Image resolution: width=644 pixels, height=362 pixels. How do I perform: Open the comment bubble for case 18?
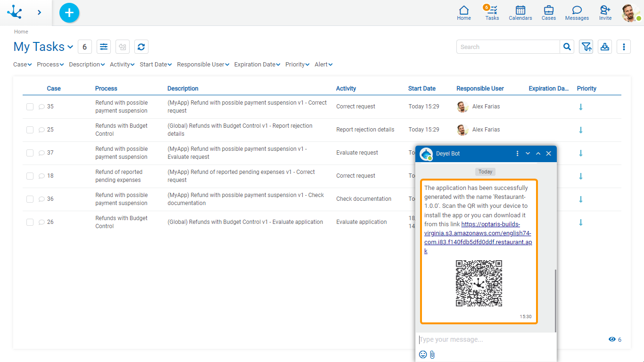41,176
